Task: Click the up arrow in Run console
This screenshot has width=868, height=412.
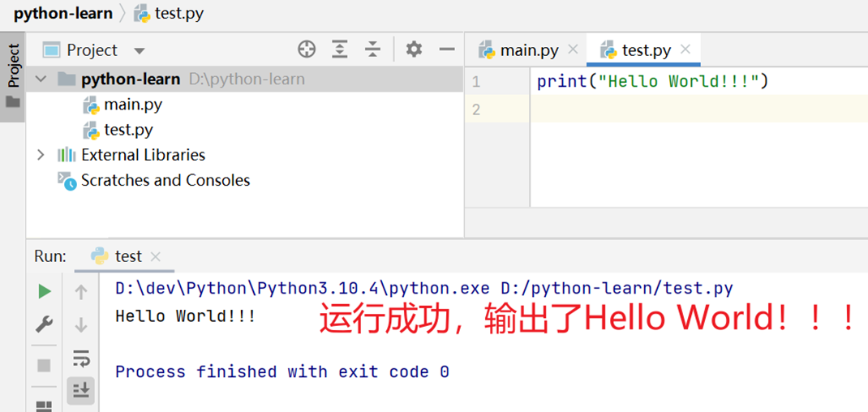Action: coord(81,292)
